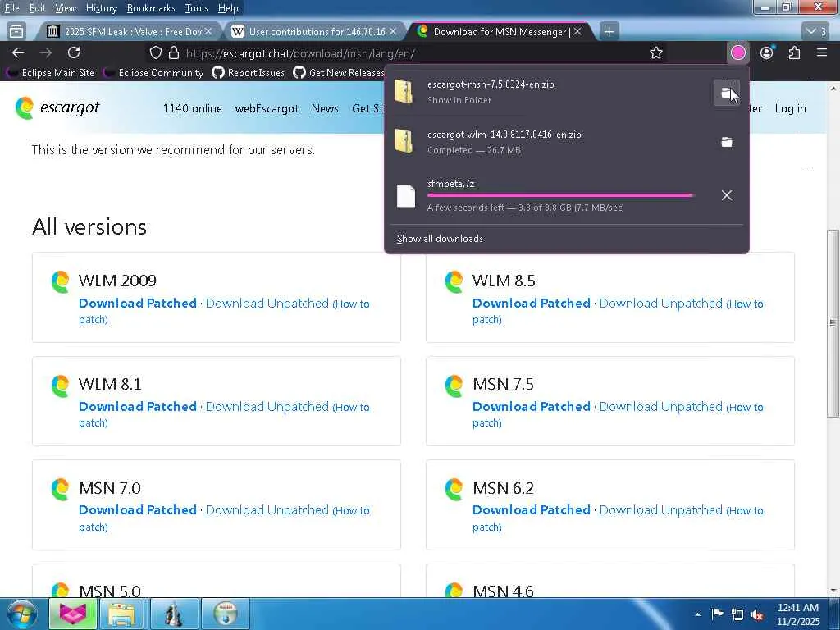Click the pink Downloads toolbar button
840x630 pixels.
[x=737, y=52]
